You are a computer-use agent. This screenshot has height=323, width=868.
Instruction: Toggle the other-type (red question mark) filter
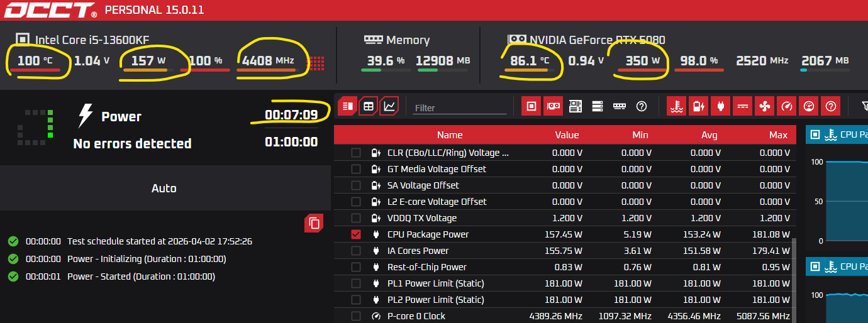click(831, 106)
